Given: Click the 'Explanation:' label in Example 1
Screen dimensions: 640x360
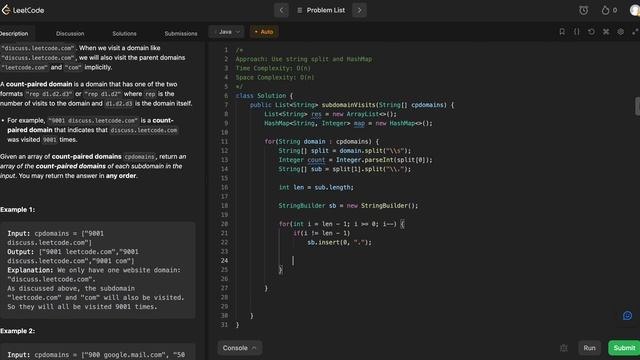Looking at the screenshot, I should point(31,270).
